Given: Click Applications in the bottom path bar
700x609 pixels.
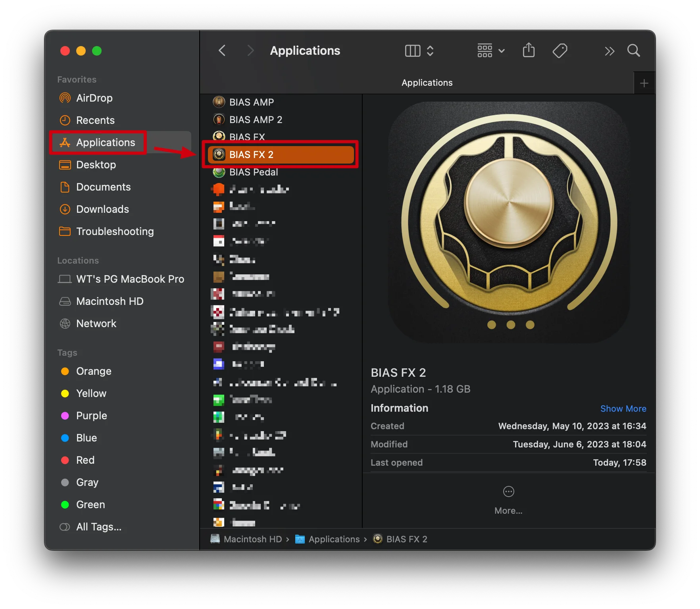Looking at the screenshot, I should tap(334, 539).
